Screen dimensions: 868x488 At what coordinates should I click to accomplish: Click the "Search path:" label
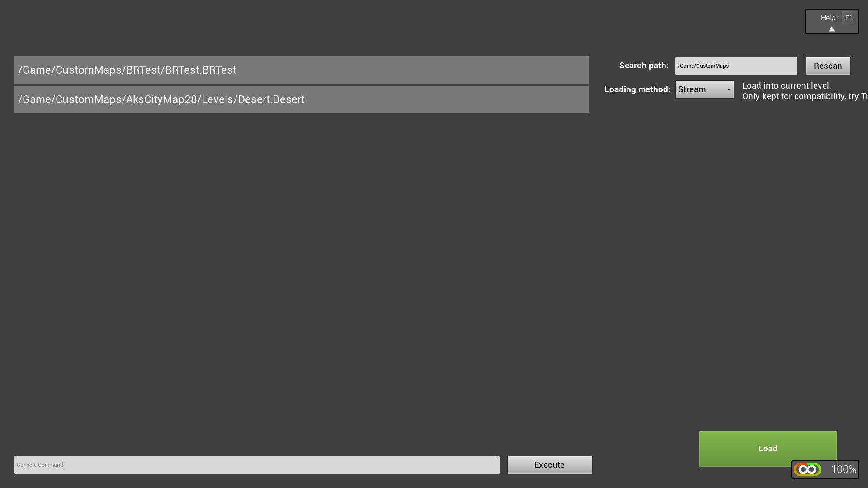point(643,66)
